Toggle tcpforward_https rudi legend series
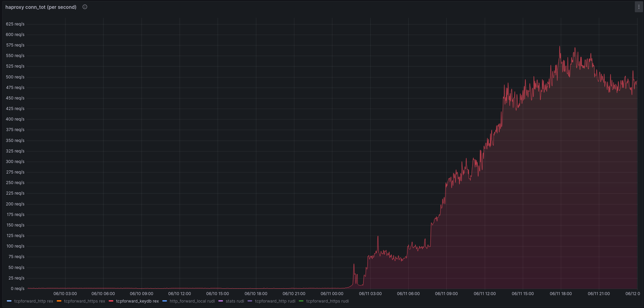Viewport: 644px width, 308px height. [327, 301]
